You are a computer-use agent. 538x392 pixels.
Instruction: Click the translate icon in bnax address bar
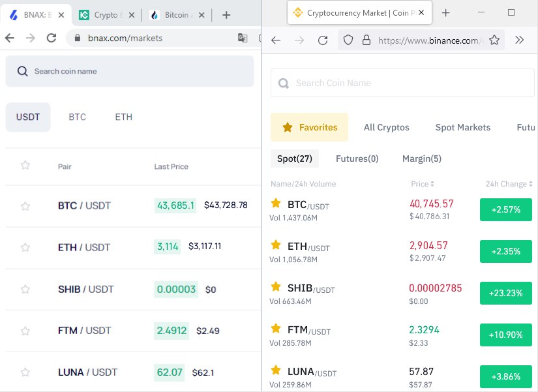tap(243, 38)
